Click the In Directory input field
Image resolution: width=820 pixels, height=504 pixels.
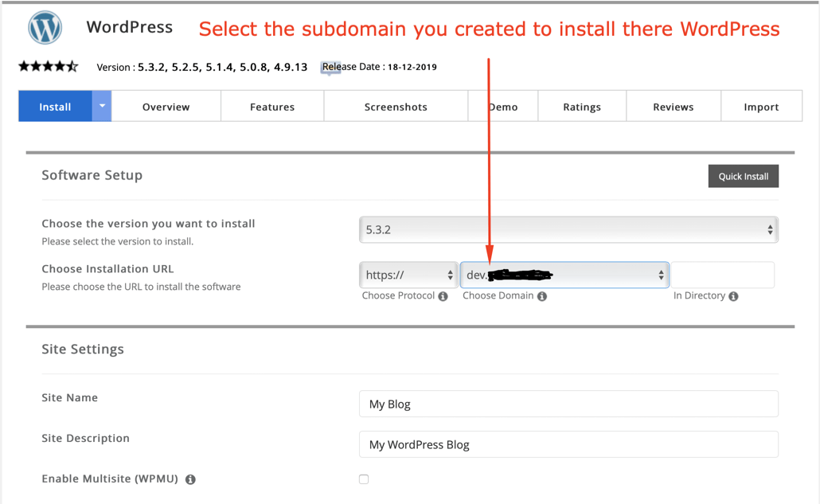coord(722,275)
